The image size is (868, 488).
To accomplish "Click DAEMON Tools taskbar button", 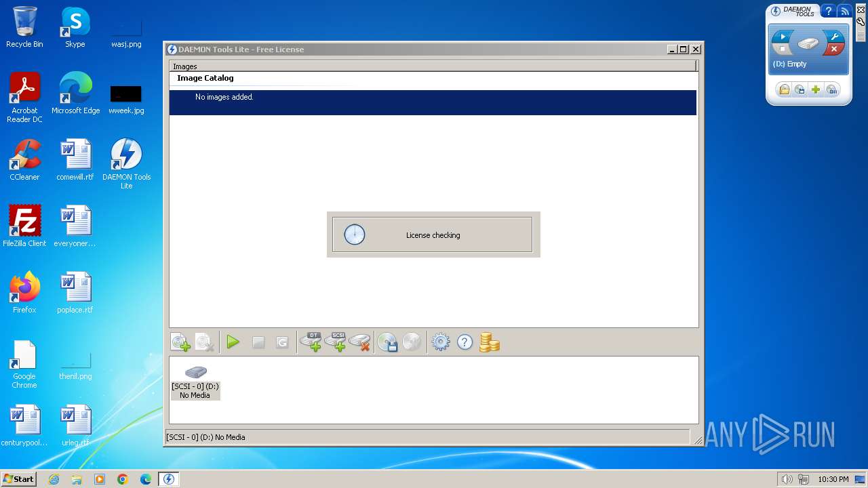I will 169,479.
